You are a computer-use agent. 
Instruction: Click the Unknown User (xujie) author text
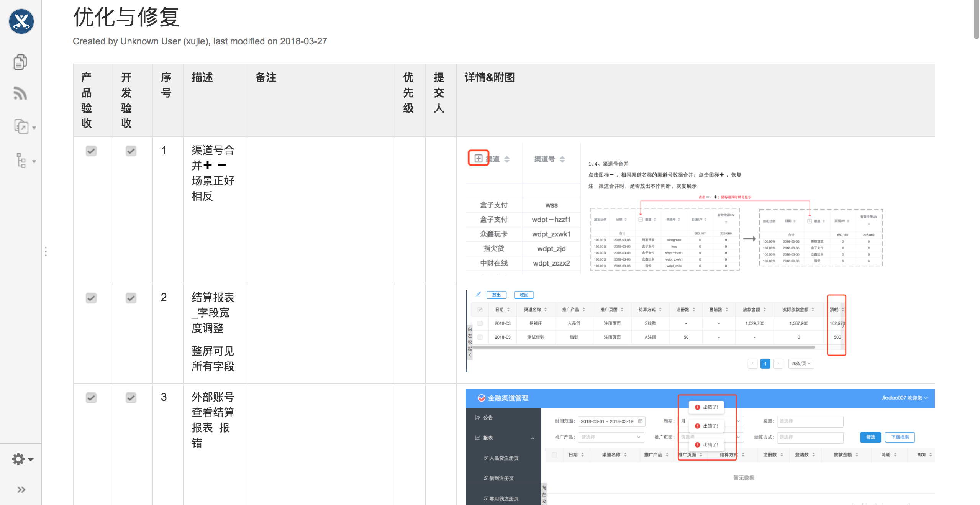[165, 41]
